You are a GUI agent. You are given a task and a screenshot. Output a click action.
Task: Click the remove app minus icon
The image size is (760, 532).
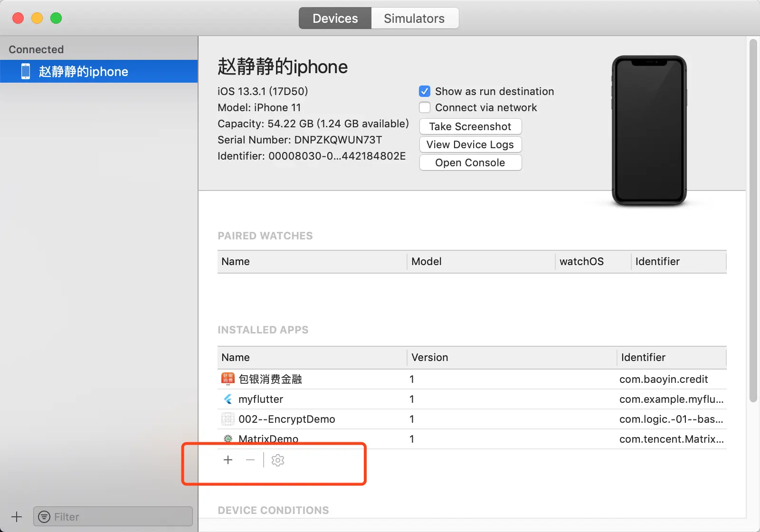(x=250, y=460)
